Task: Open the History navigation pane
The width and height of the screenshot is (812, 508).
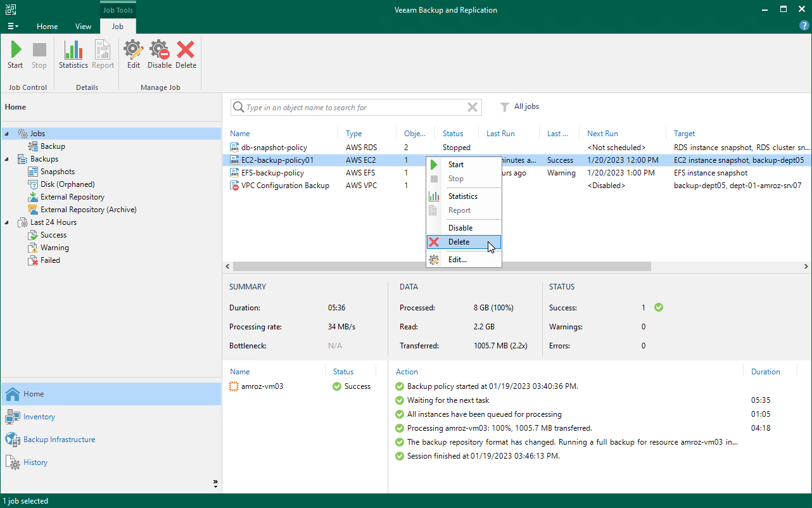Action: click(111, 462)
